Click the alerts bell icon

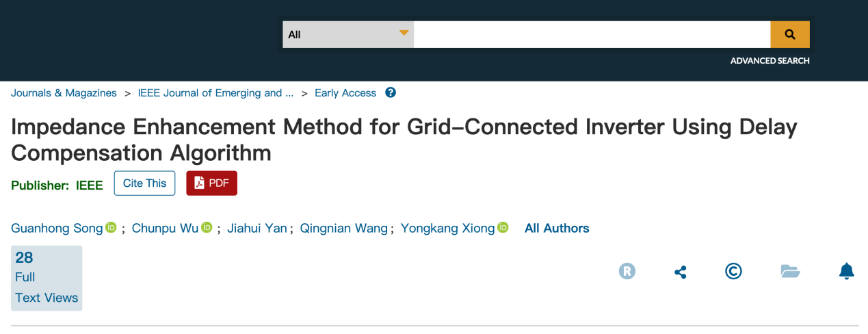tap(846, 272)
